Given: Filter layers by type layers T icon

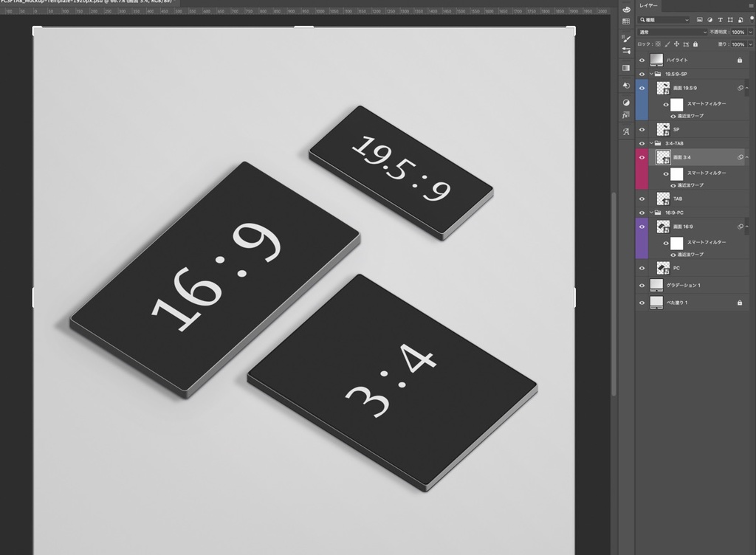Looking at the screenshot, I should coord(720,20).
